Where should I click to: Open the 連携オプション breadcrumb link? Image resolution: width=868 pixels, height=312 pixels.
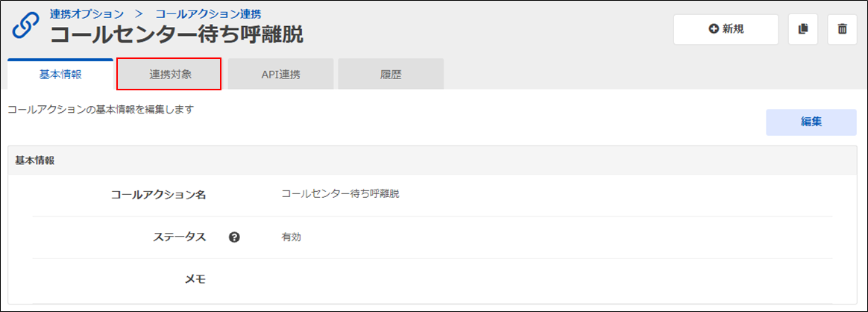pyautogui.click(x=87, y=13)
